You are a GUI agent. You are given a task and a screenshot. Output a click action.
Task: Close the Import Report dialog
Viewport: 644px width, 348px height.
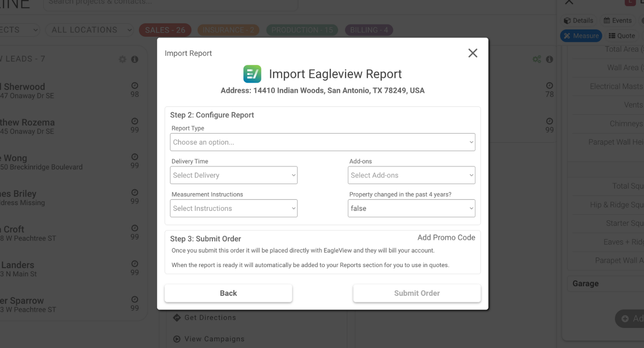(473, 53)
